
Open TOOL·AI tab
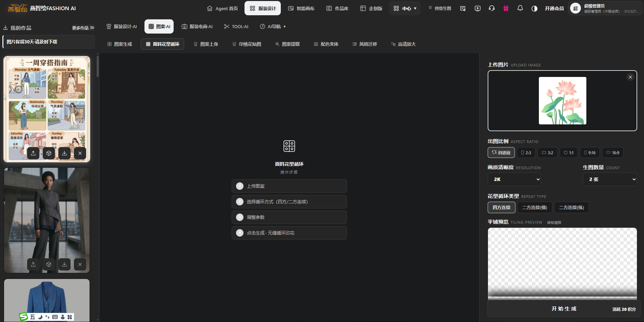(x=236, y=26)
